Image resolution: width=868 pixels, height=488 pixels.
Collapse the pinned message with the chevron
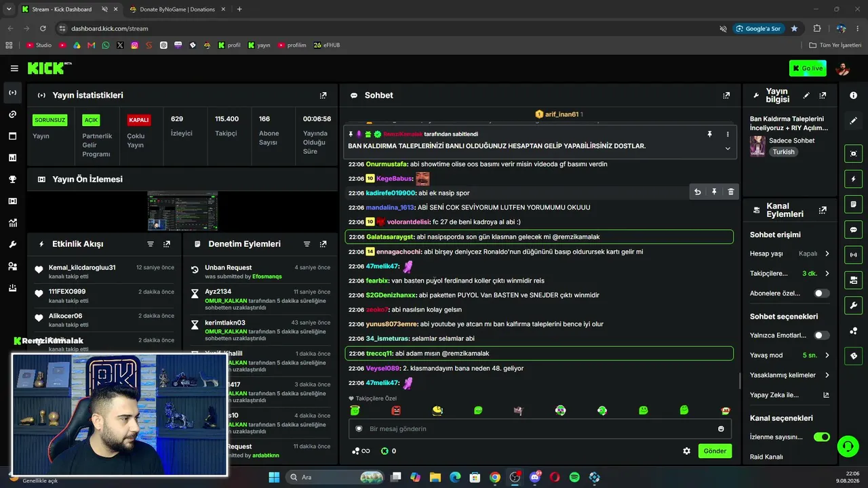click(x=728, y=148)
